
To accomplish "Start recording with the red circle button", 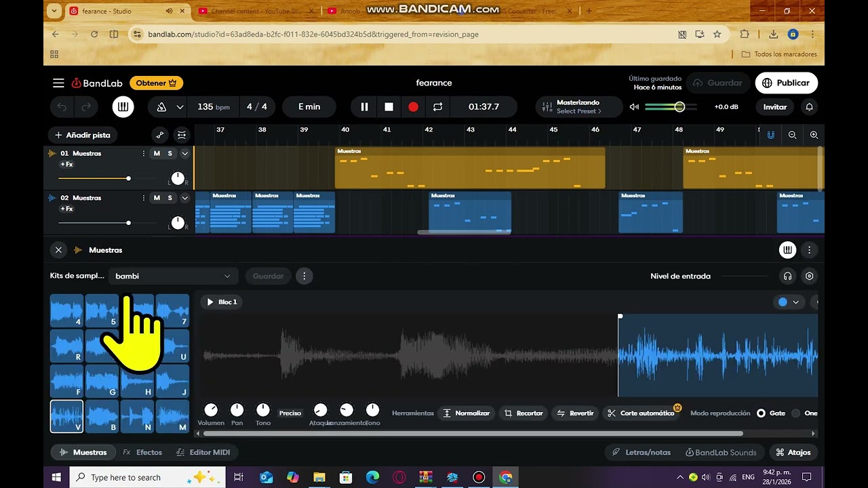I will coord(413,106).
